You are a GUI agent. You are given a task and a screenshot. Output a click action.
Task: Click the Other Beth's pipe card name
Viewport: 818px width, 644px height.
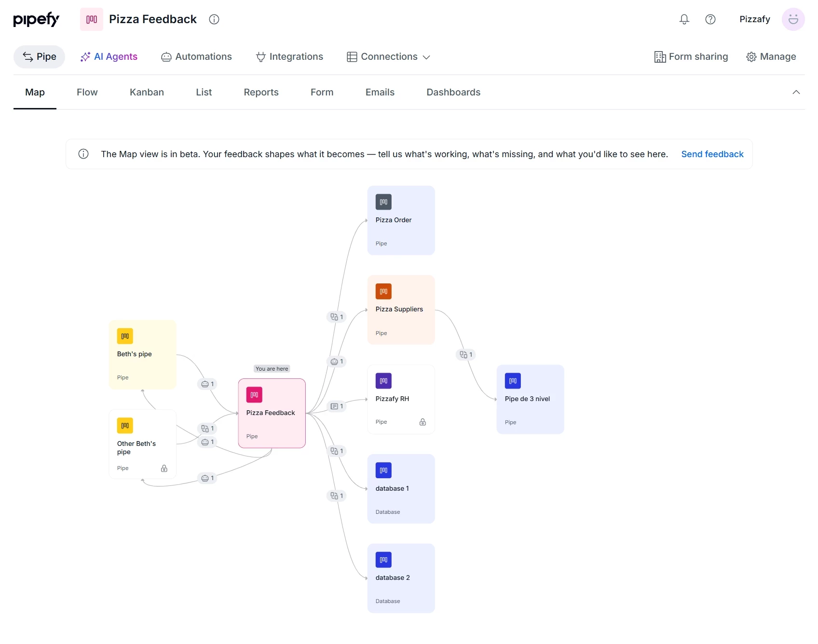tap(136, 447)
